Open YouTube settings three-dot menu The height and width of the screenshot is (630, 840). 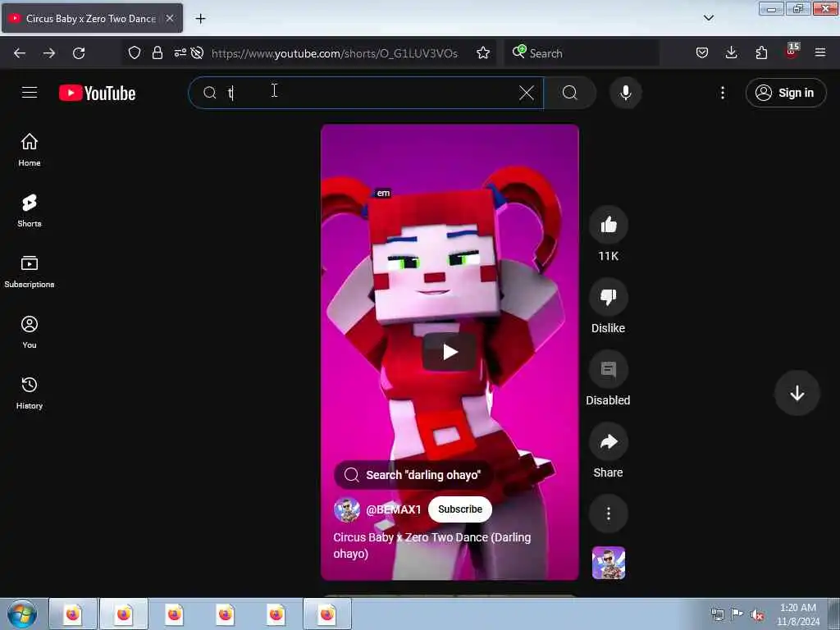pyautogui.click(x=722, y=93)
